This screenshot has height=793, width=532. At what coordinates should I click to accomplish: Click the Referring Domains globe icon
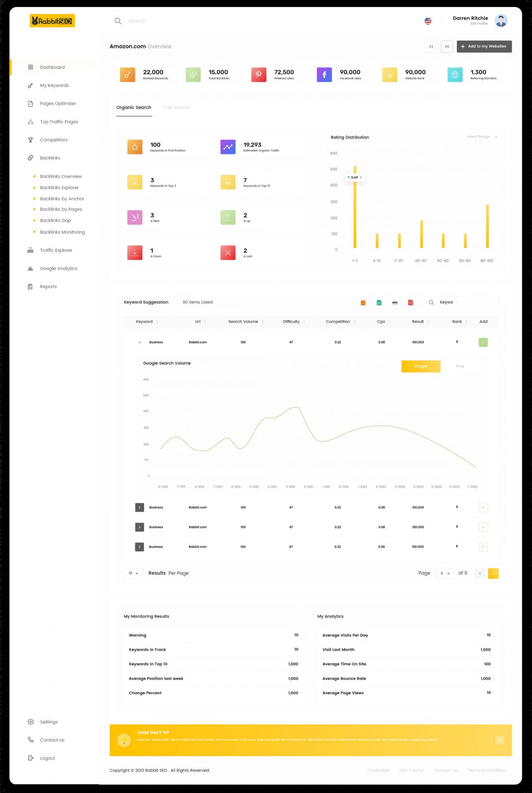tap(455, 74)
